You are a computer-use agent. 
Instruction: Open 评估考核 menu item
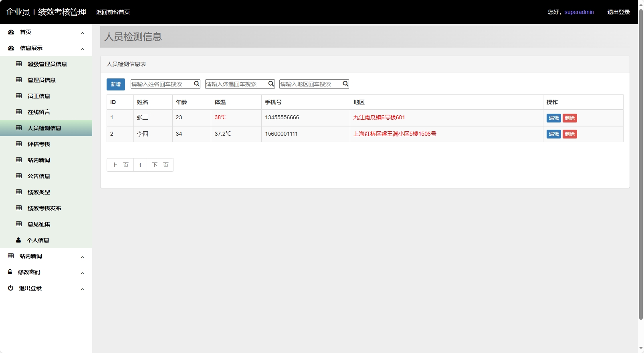click(46, 144)
